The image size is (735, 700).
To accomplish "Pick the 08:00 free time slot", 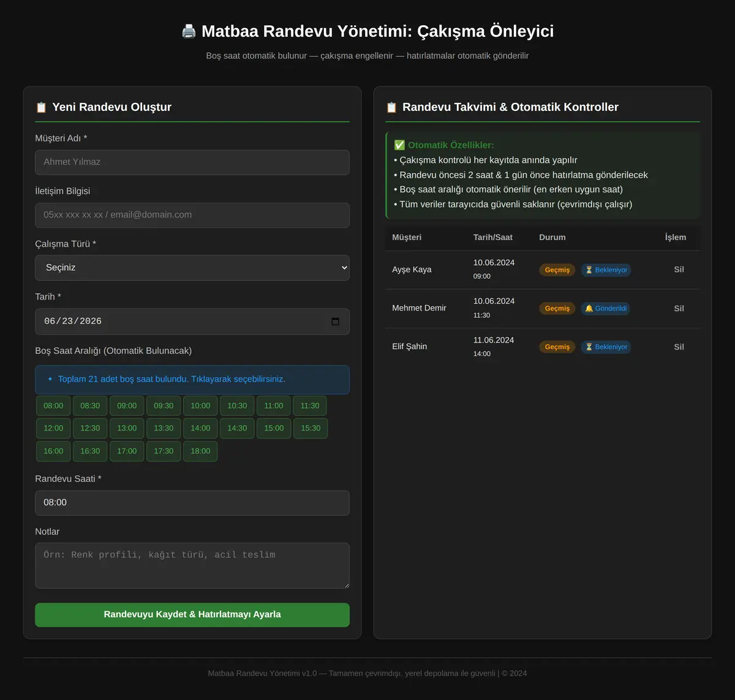I will tap(53, 405).
